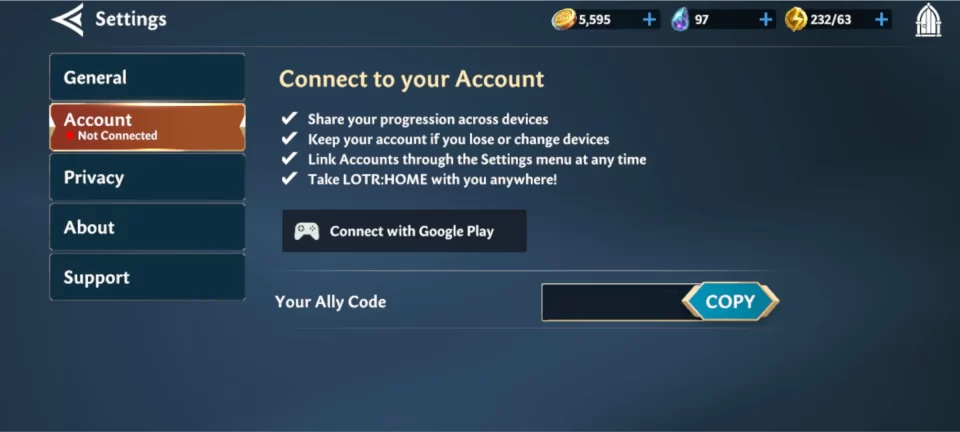Tap the lightning energy coin icon
Image resolution: width=960 pixels, height=432 pixels.
pyautogui.click(x=796, y=20)
